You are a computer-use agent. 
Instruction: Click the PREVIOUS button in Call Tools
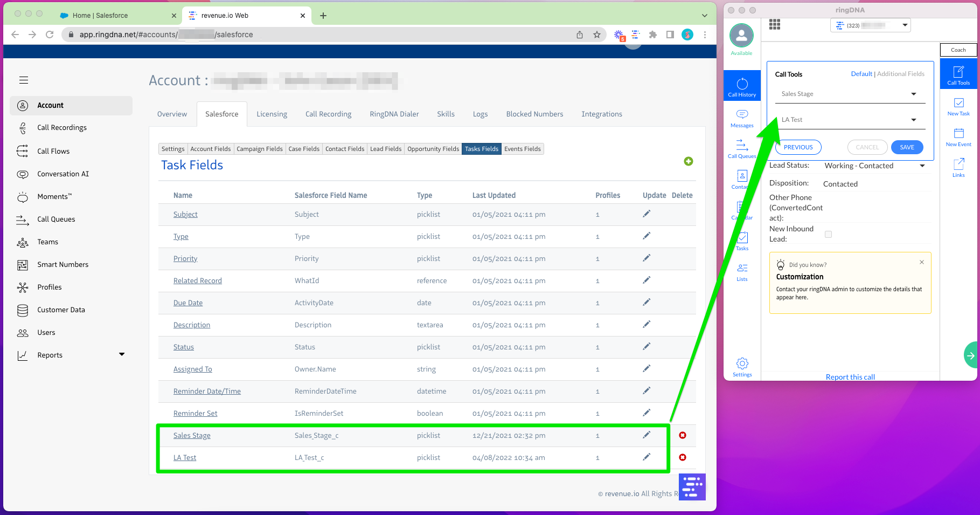tap(798, 147)
